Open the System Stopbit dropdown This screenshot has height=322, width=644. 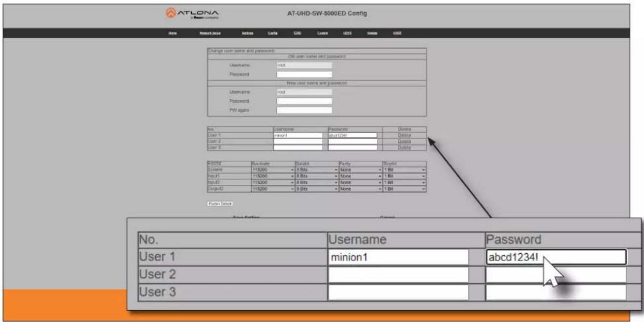pyautogui.click(x=404, y=170)
